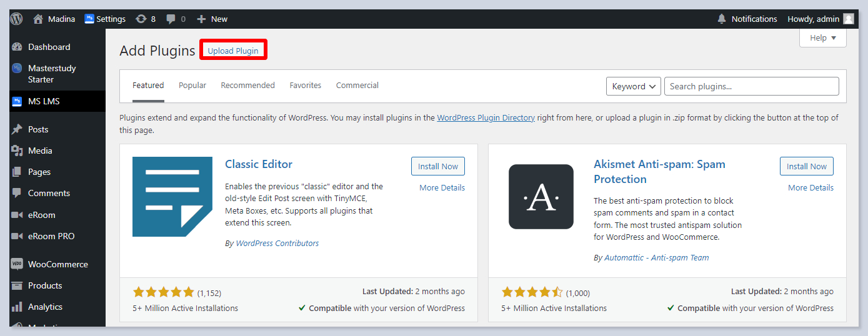Open the WordPress Plugin Directory link
The image size is (868, 336).
(x=486, y=117)
